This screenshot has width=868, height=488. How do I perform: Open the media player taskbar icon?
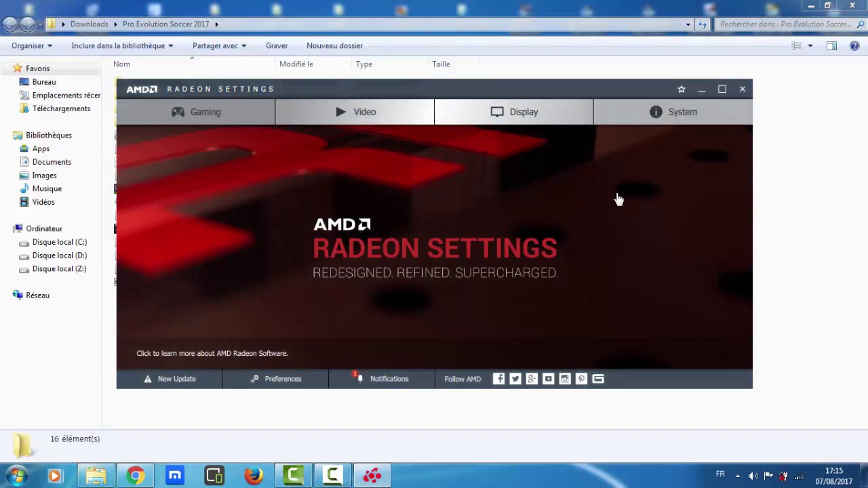tap(54, 476)
